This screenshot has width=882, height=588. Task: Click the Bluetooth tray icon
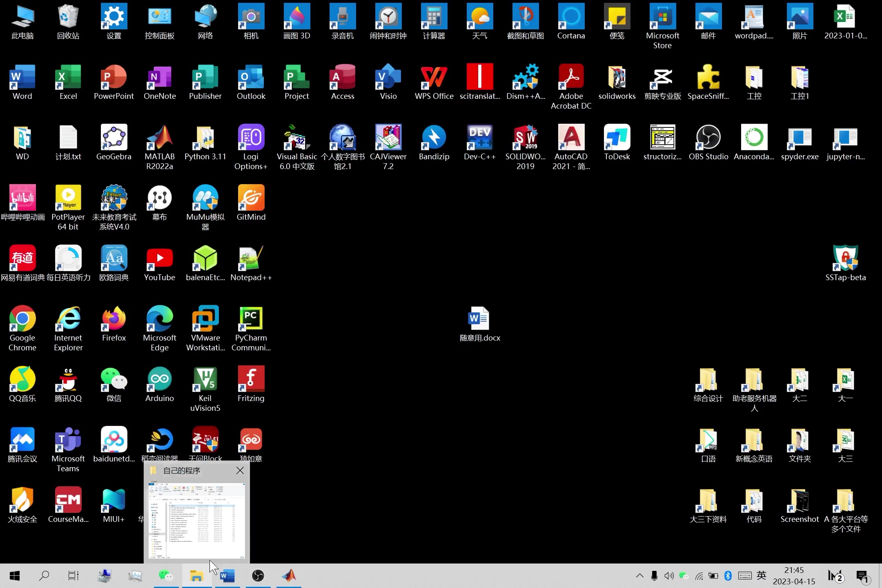coord(728,576)
